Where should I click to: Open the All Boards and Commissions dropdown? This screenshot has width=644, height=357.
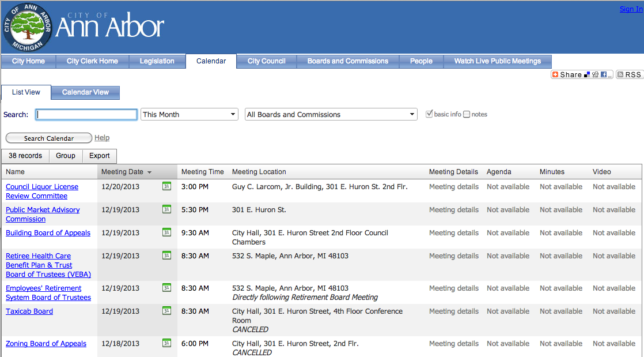pyautogui.click(x=331, y=114)
